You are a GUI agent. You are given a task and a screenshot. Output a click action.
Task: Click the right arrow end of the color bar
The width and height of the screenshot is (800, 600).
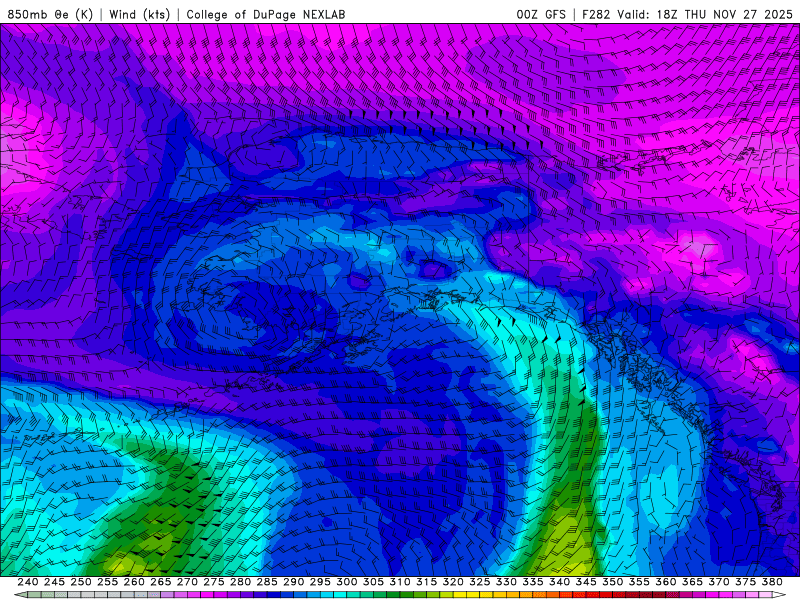(x=780, y=595)
